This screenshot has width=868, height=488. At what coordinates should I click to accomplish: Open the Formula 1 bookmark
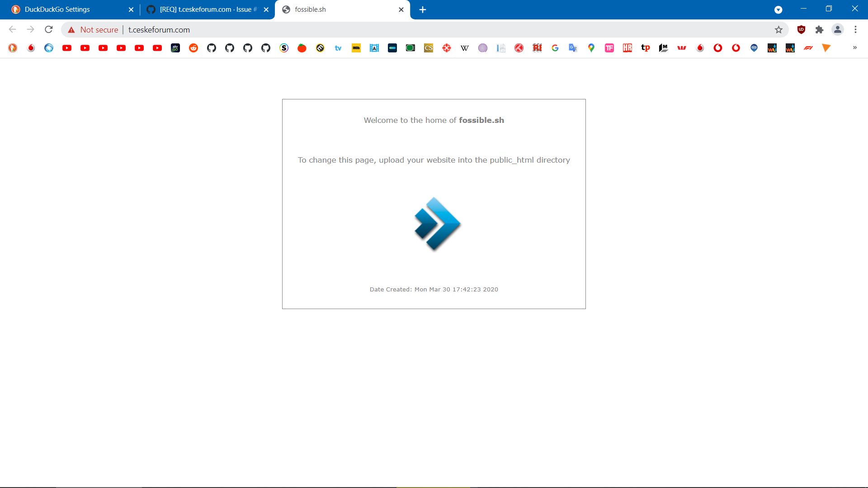808,48
